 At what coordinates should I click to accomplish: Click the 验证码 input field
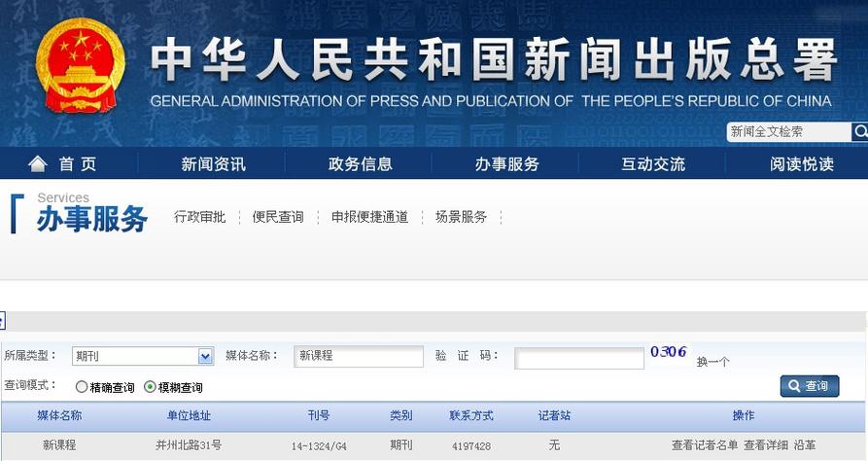click(x=579, y=358)
